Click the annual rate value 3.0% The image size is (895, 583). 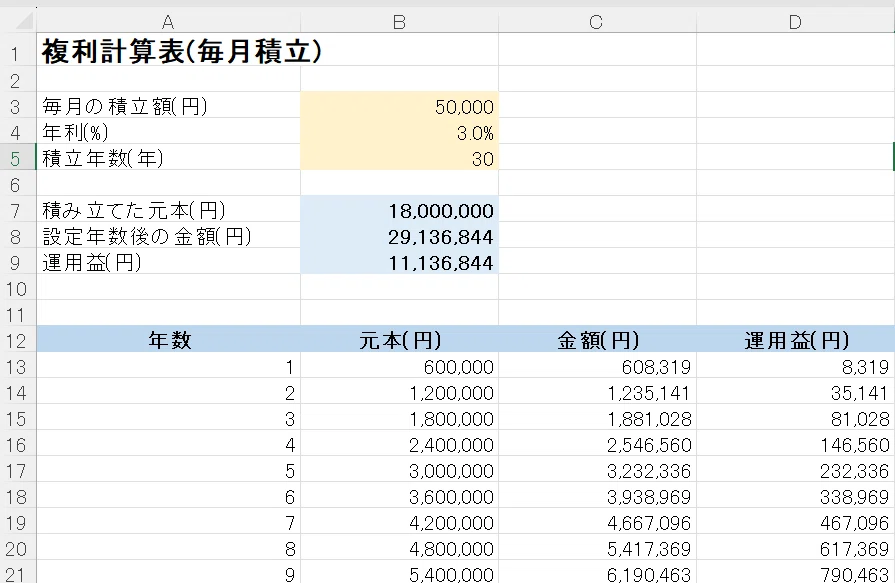(399, 131)
